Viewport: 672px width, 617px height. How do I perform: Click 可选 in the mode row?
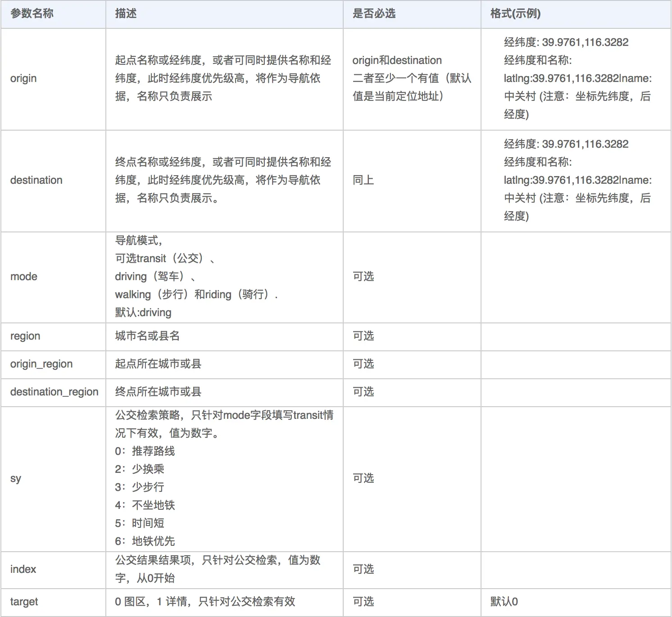[x=363, y=277]
